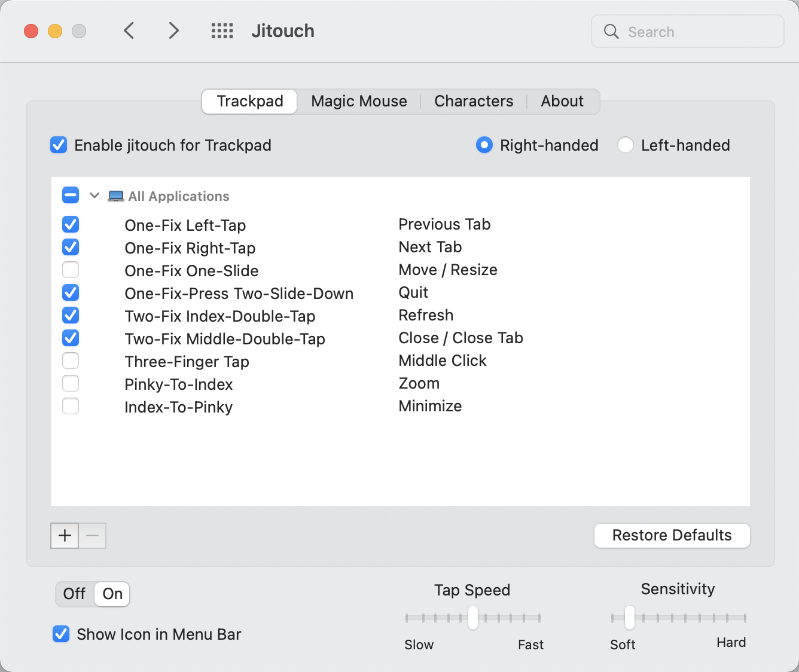799x672 pixels.
Task: Select the Zoom action text
Action: point(419,383)
